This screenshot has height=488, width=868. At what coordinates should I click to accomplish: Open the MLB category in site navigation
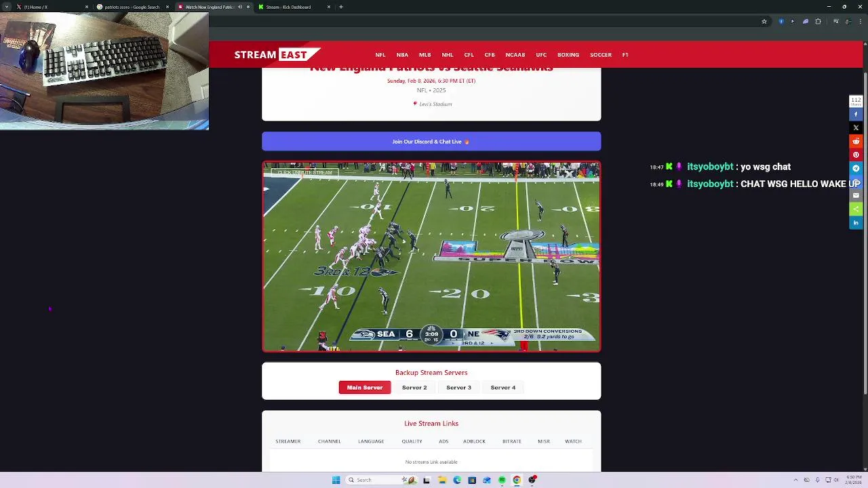[x=425, y=55]
